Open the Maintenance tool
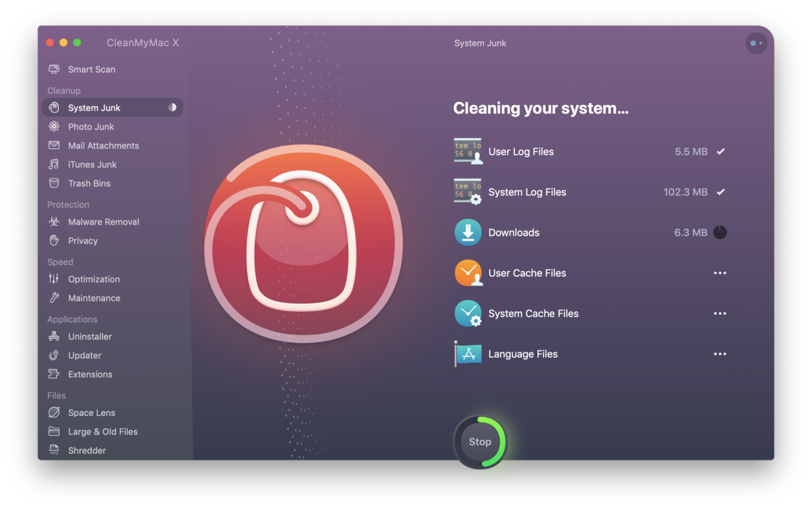The height and width of the screenshot is (510, 812). [94, 297]
